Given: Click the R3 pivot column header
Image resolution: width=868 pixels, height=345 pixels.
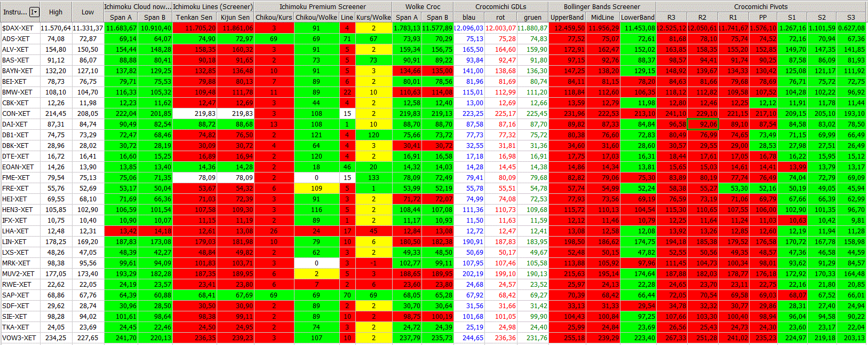Looking at the screenshot, I should coord(671,17).
